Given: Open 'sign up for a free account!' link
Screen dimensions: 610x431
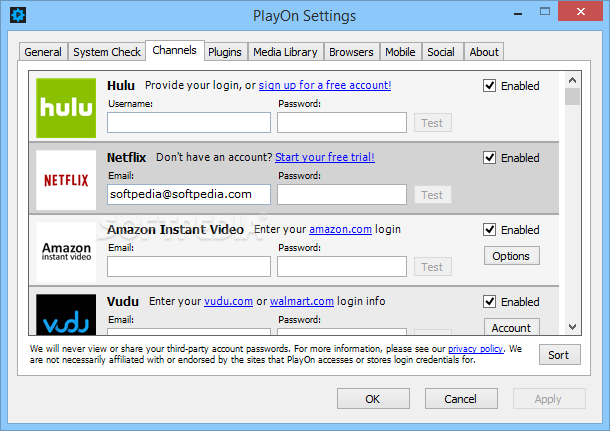Looking at the screenshot, I should click(325, 85).
